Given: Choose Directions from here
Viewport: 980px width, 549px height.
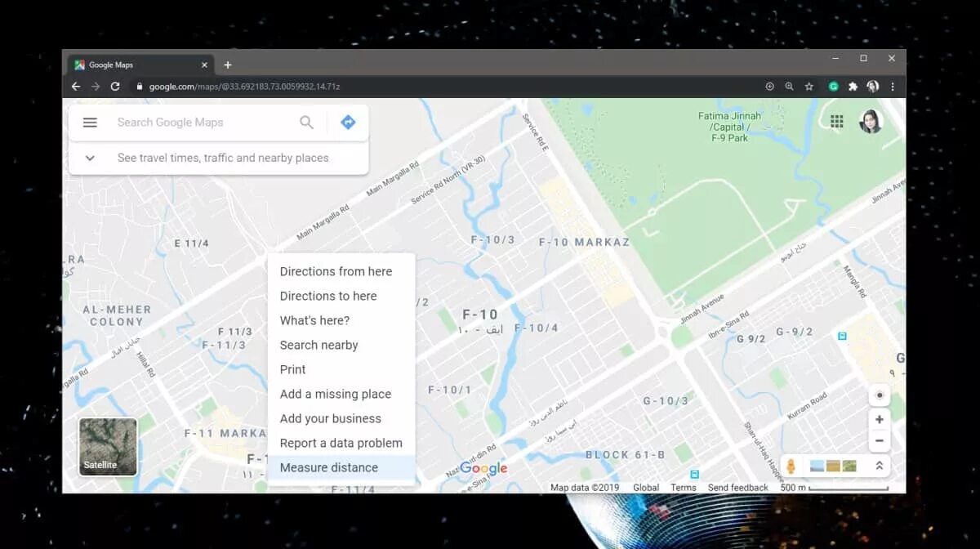Looking at the screenshot, I should point(341,271).
